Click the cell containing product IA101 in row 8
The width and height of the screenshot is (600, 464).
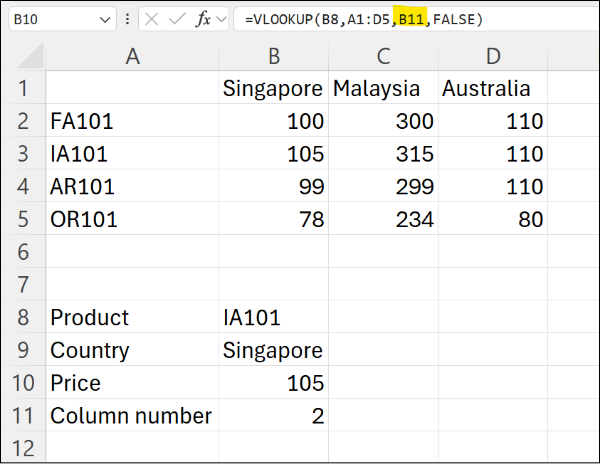tap(273, 318)
